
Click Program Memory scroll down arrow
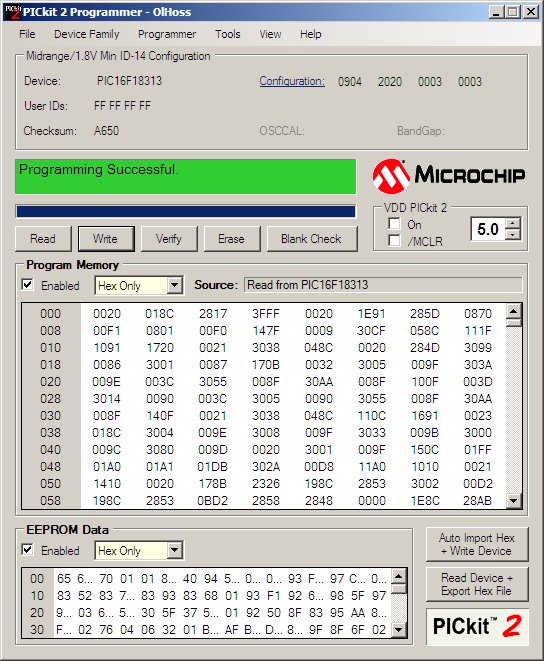tap(513, 501)
